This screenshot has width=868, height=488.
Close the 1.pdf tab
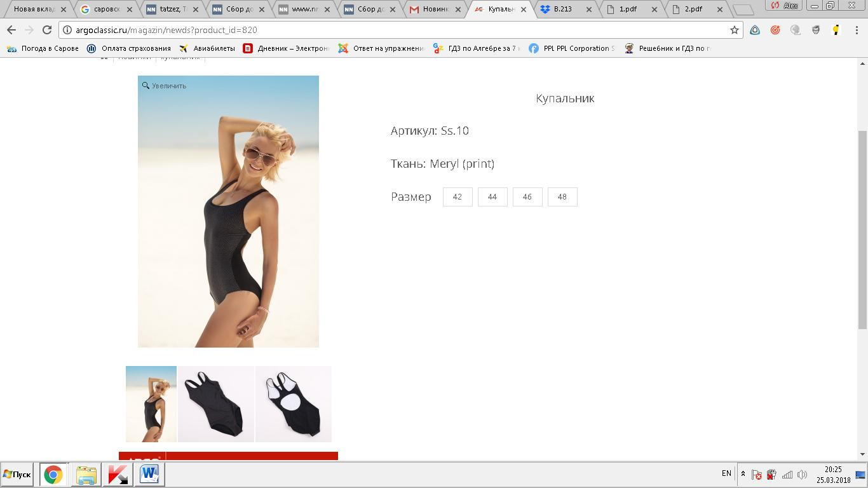pos(654,10)
